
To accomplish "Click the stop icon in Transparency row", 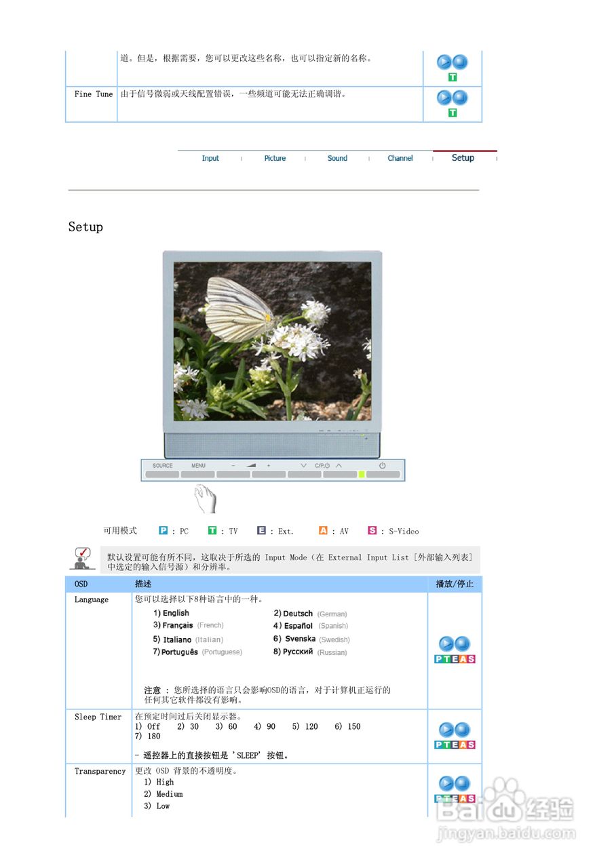I will point(463,784).
